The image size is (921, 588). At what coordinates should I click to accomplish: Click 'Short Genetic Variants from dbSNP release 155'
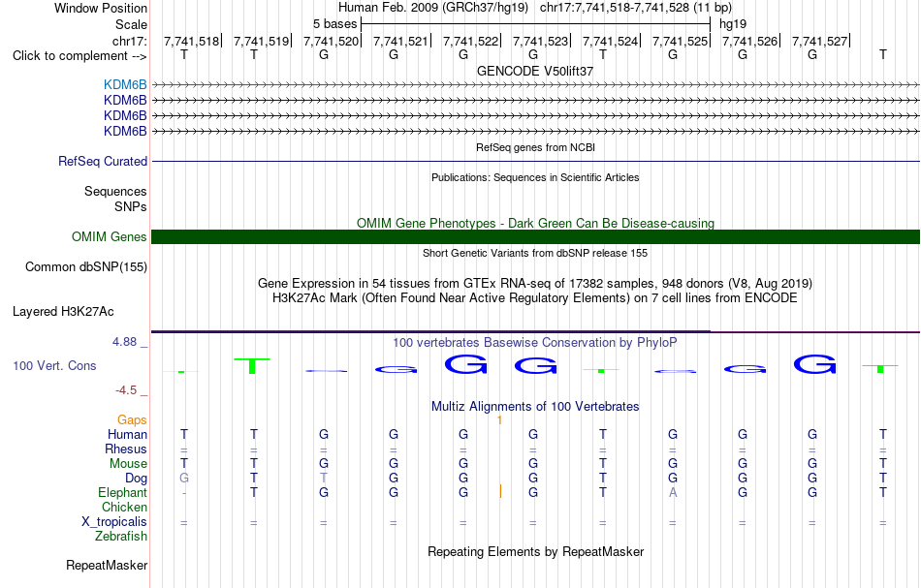(535, 253)
